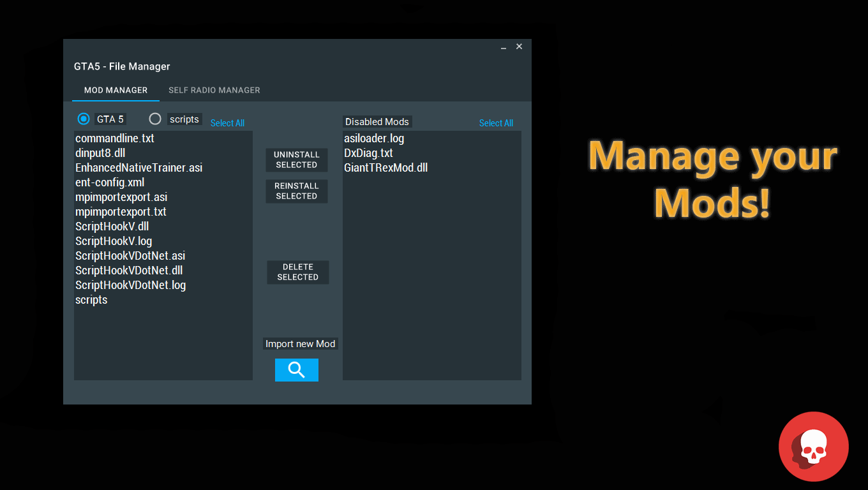Viewport: 868px width, 490px height.
Task: Switch to Self Radio Manager tab
Action: click(214, 91)
